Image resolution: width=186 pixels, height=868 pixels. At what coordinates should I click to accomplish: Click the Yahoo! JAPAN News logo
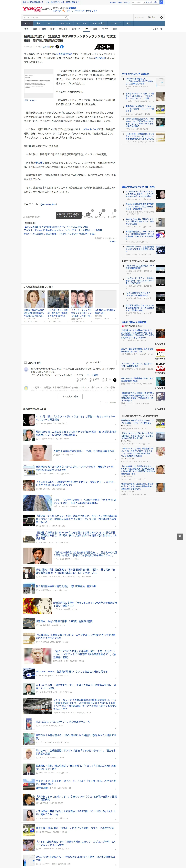tap(37, 9)
